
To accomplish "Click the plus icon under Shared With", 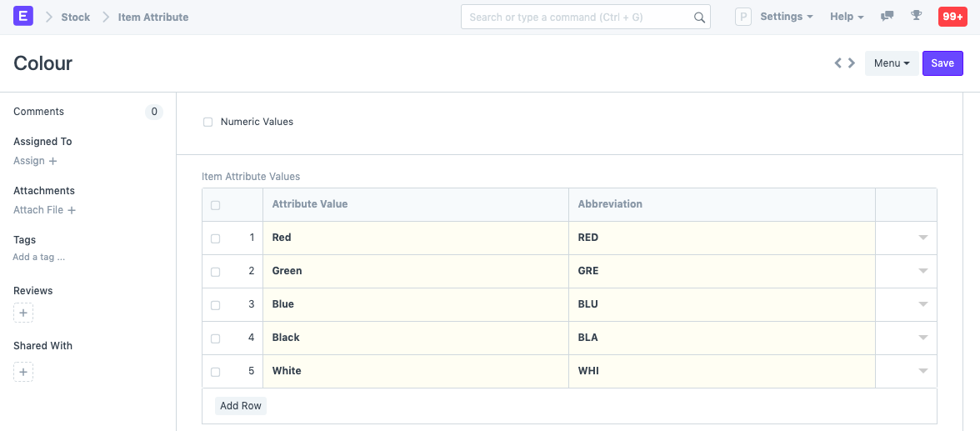I will (23, 372).
